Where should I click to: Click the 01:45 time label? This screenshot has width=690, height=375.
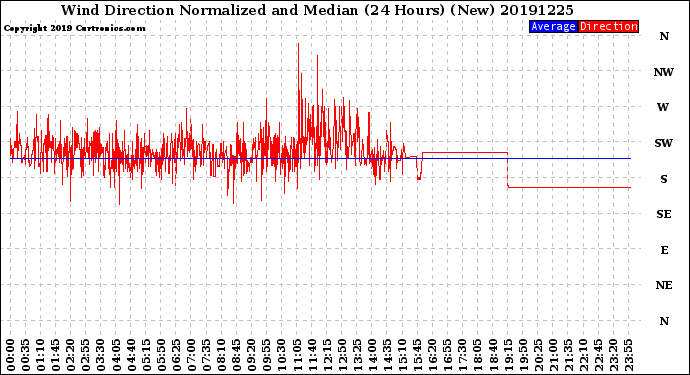pos(55,355)
